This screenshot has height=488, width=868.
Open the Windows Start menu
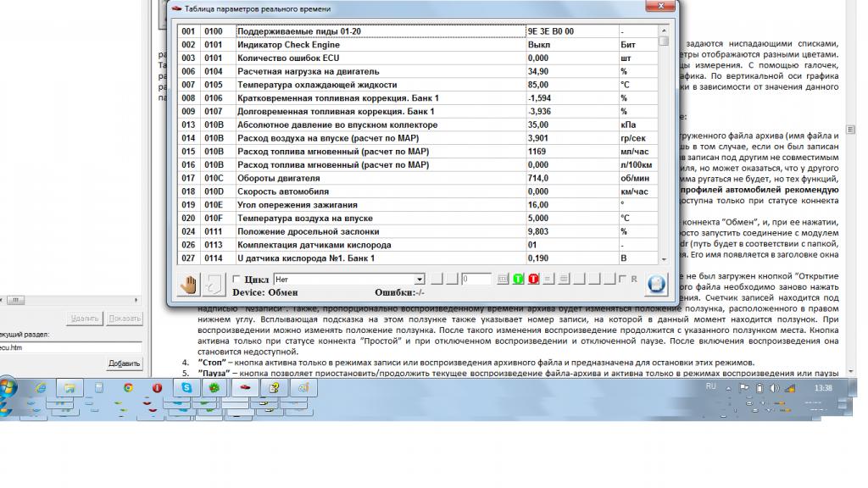[8, 388]
